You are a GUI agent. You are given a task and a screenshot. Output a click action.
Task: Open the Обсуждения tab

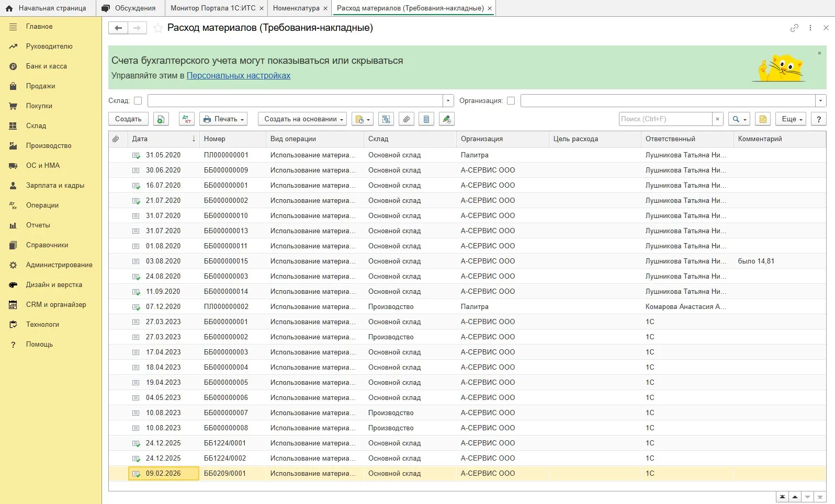pyautogui.click(x=130, y=8)
